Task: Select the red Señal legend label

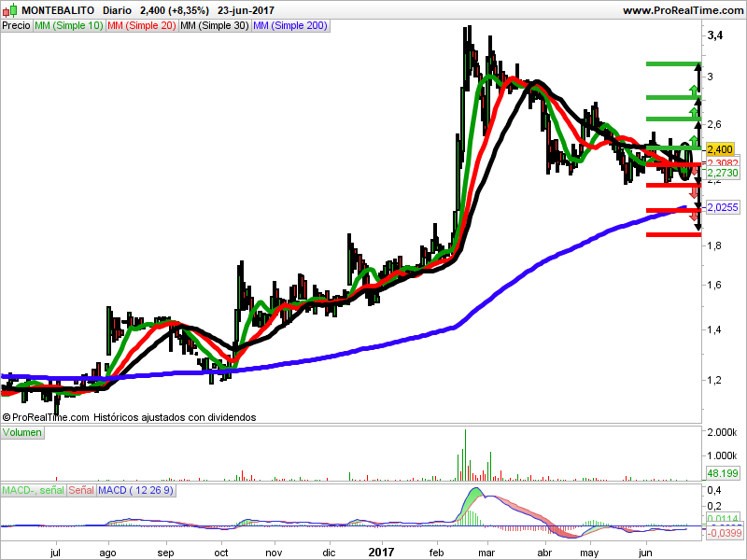Action: pyautogui.click(x=81, y=490)
